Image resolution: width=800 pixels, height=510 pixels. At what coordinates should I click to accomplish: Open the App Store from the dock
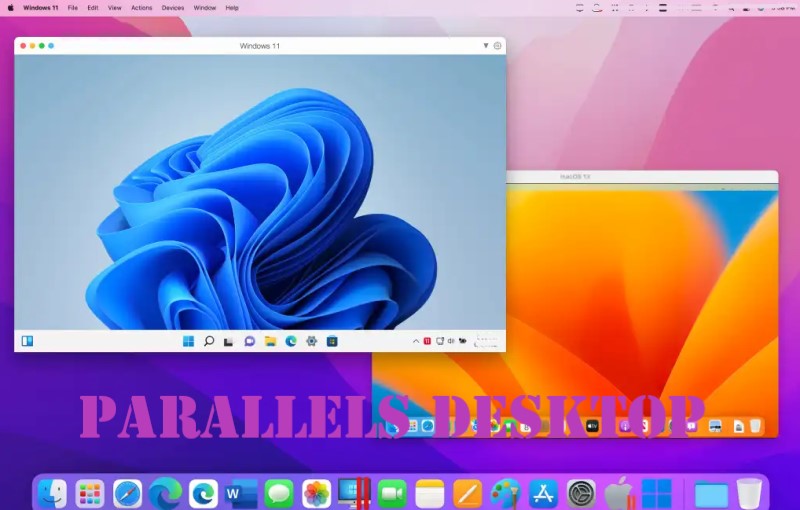(x=543, y=494)
